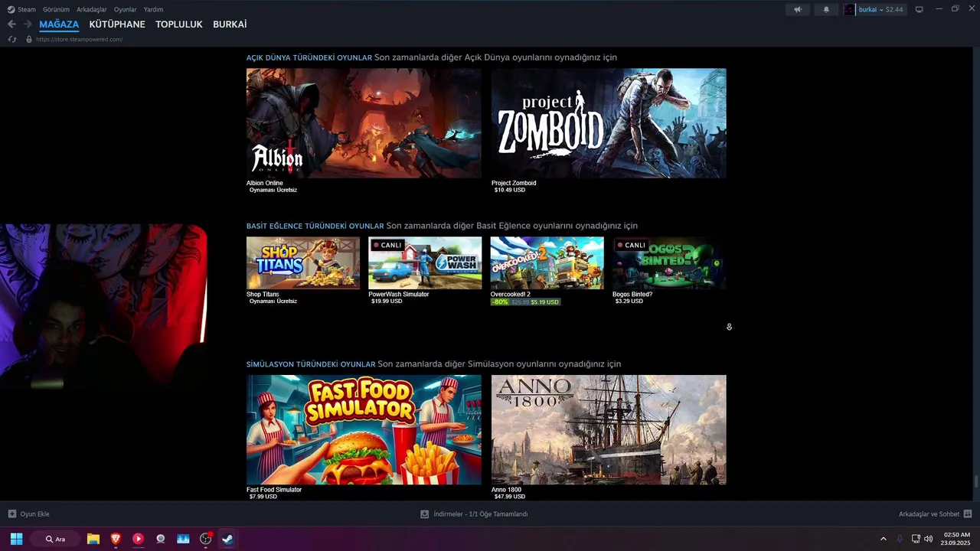
Task: Open the Albion Online banner
Action: (x=364, y=123)
